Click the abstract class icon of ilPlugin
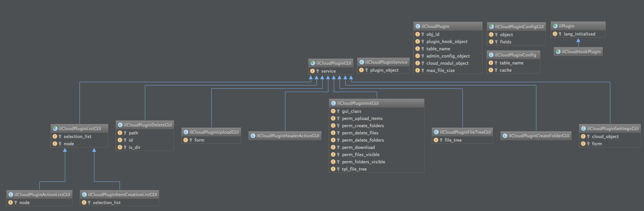644x211 pixels. pyautogui.click(x=555, y=26)
